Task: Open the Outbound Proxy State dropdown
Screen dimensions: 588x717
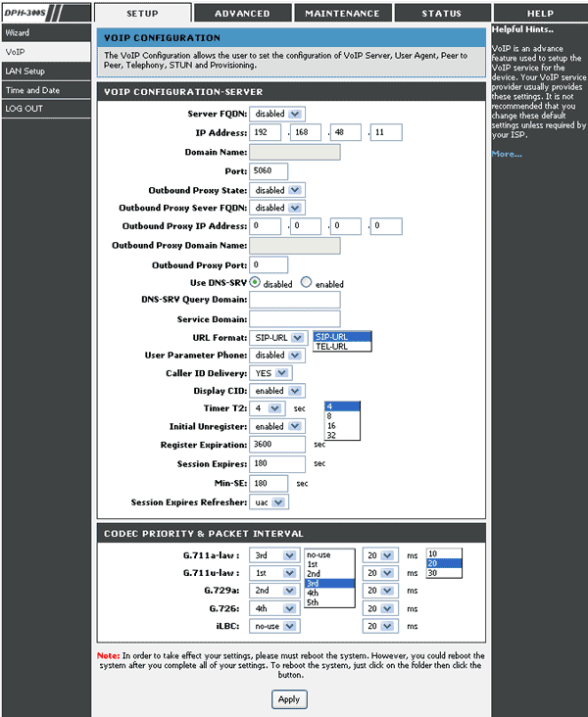Action: [x=276, y=190]
